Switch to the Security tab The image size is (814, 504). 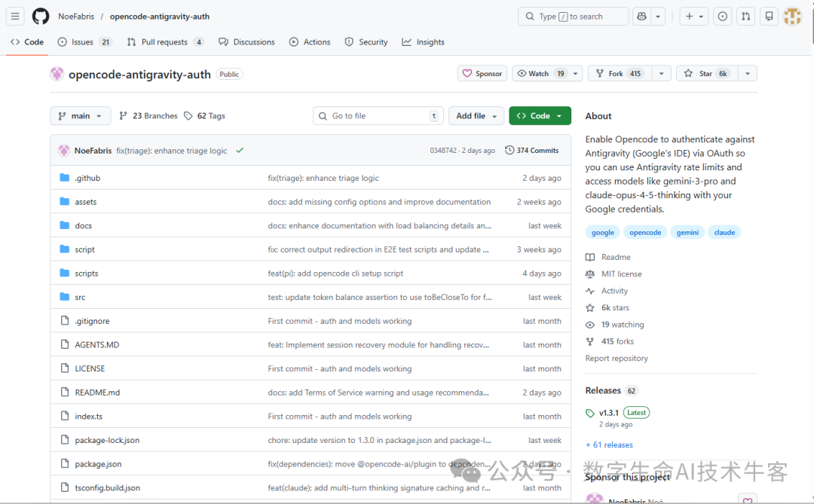pyautogui.click(x=366, y=42)
